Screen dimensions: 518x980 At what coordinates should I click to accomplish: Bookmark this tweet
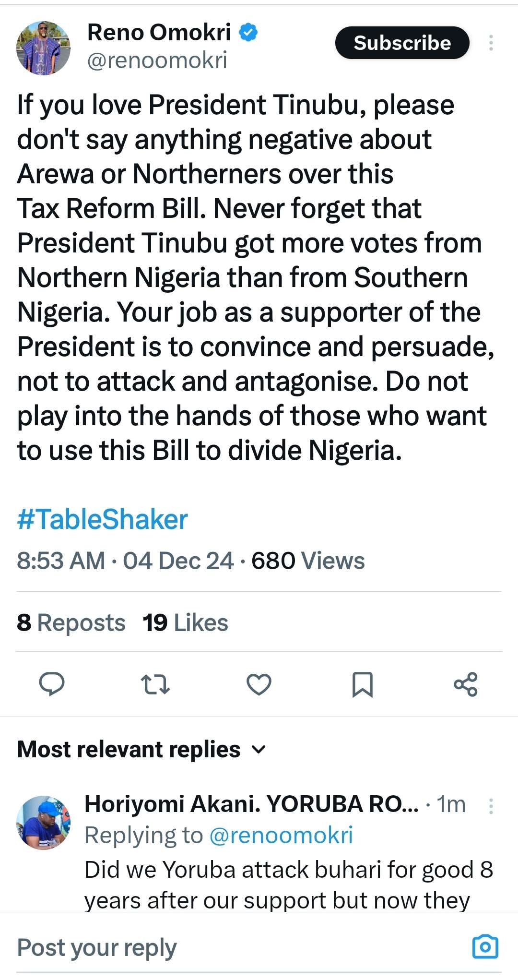click(362, 684)
